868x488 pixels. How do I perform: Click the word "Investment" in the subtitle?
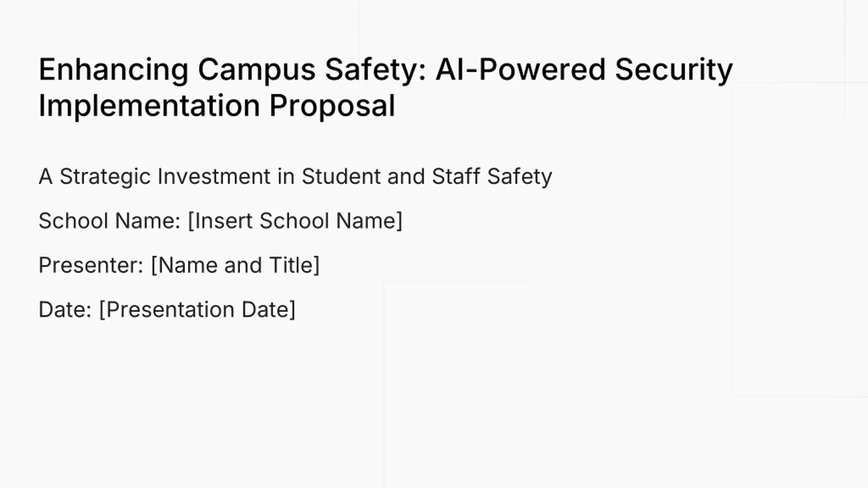[x=214, y=177]
